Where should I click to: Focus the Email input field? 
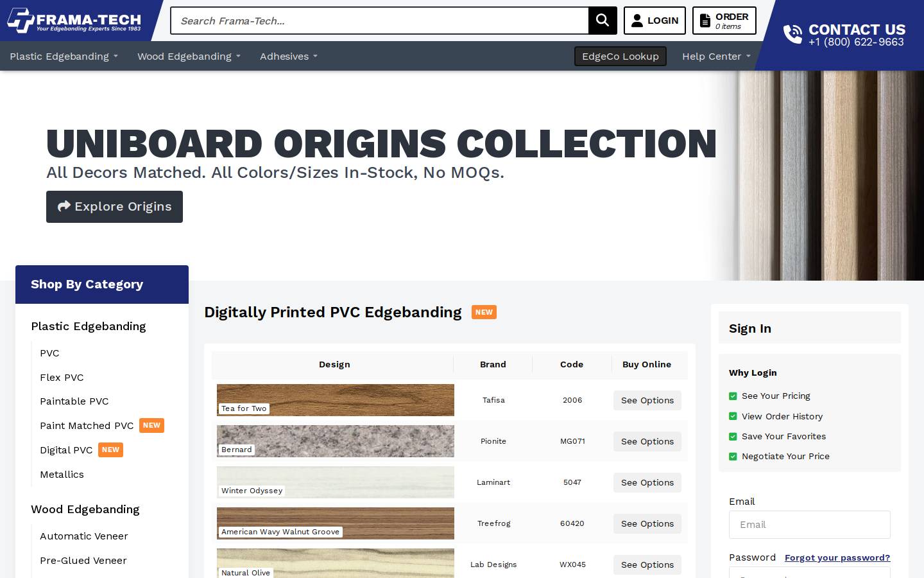(x=810, y=525)
